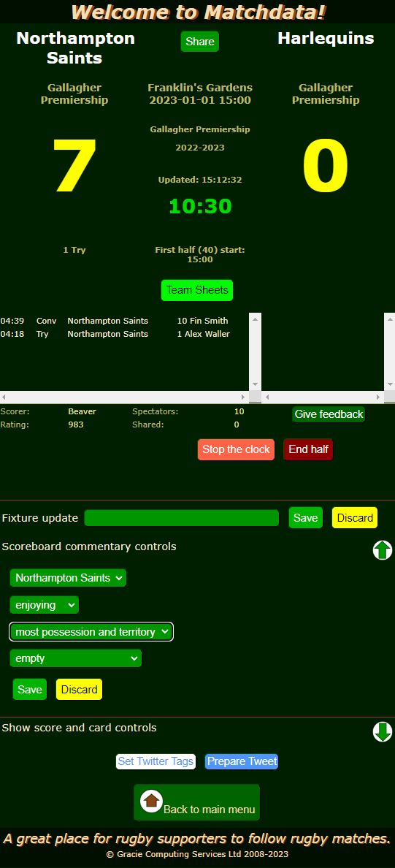This screenshot has height=868, width=395.
Task: Click 'Scoreboard commentary controls' label
Action: pyautogui.click(x=89, y=547)
